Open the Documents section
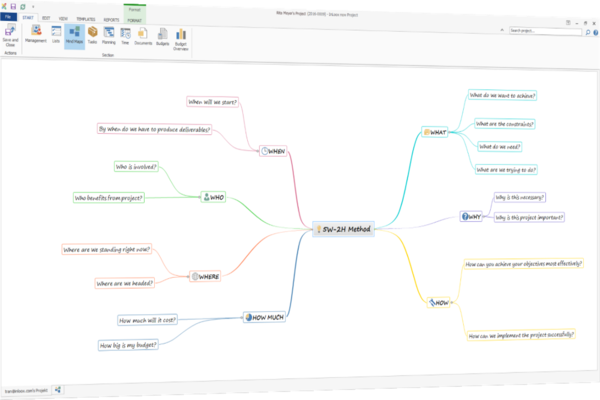Viewport: 600px width, 400px height. click(143, 36)
